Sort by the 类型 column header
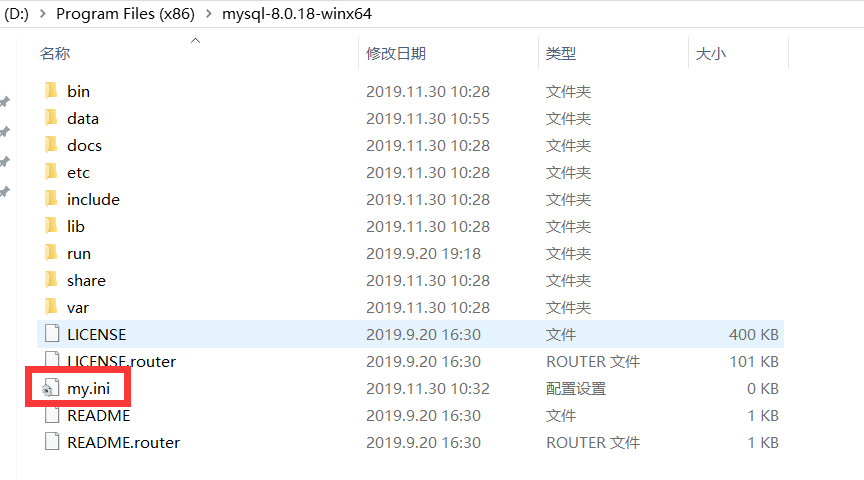 (x=561, y=53)
